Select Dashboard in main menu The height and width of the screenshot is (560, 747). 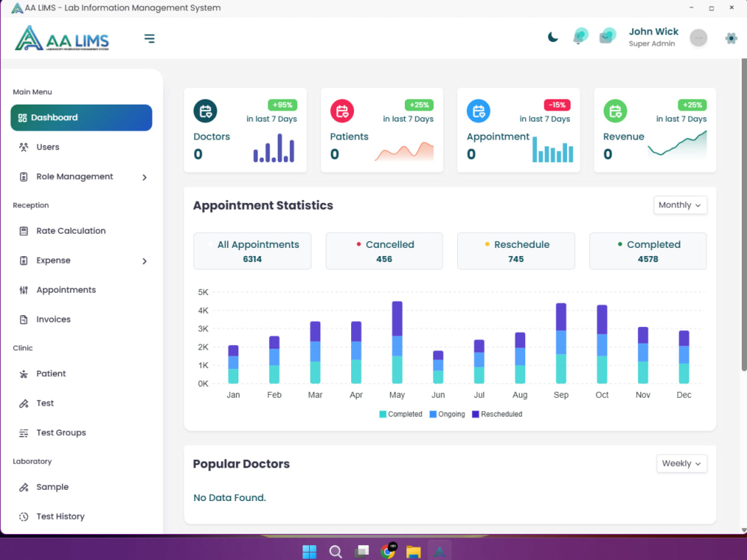click(x=81, y=118)
